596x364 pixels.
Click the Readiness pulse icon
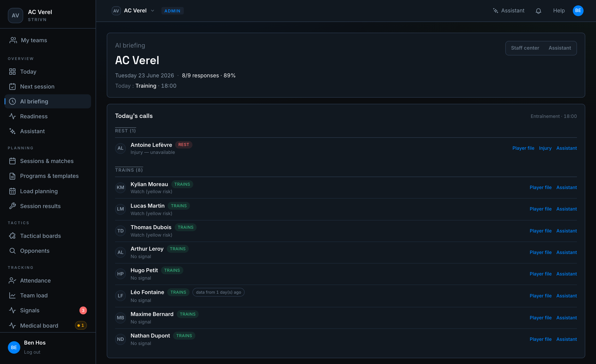tap(12, 116)
